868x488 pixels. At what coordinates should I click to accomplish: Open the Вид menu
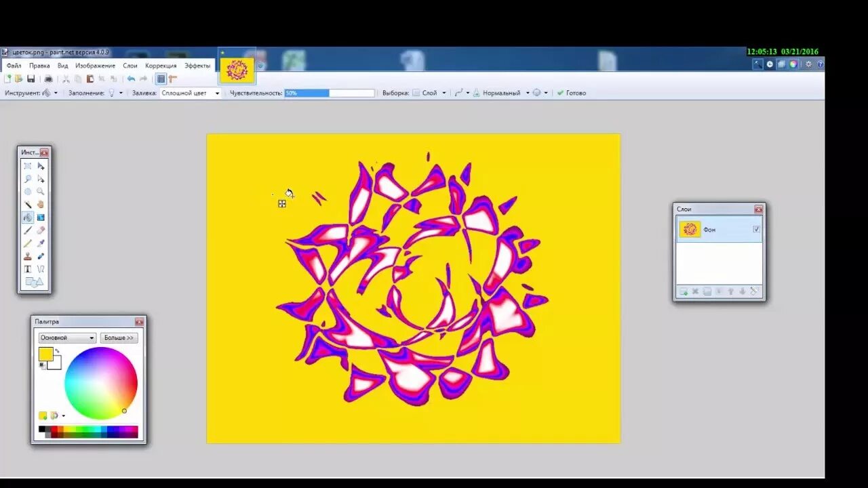(62, 66)
